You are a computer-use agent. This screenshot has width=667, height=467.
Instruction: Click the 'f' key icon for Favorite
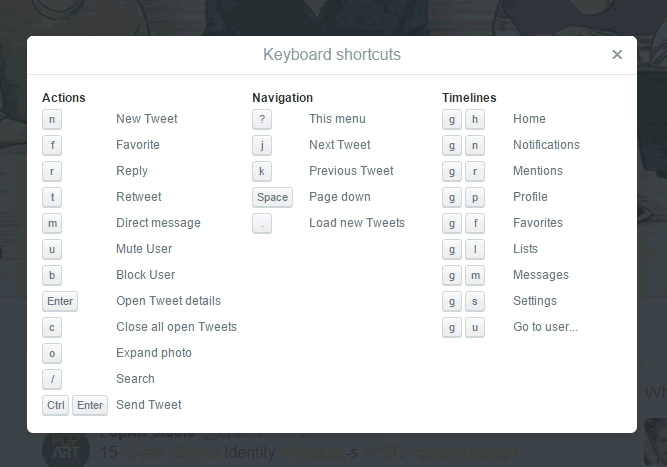(x=52, y=145)
